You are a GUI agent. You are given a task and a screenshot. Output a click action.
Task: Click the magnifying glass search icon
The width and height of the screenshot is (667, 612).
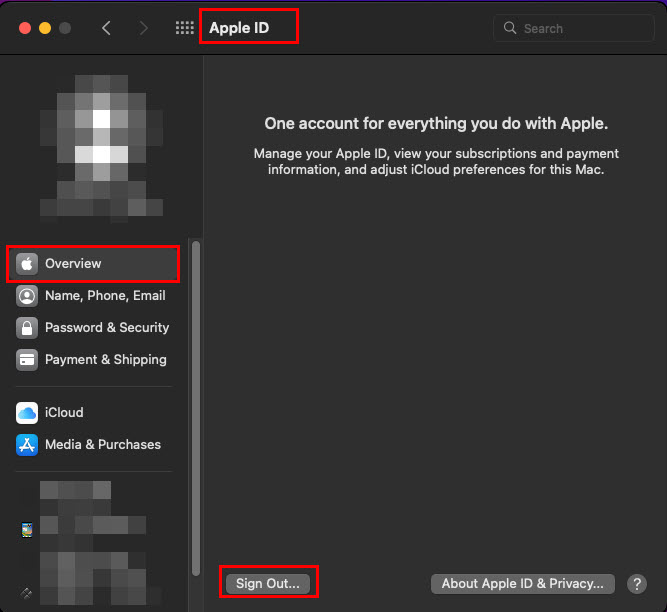tap(510, 28)
